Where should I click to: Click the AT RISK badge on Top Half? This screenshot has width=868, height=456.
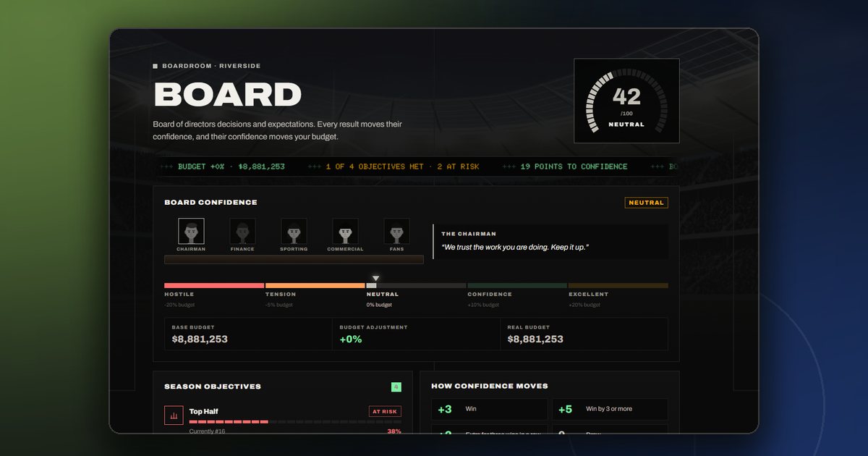point(385,411)
